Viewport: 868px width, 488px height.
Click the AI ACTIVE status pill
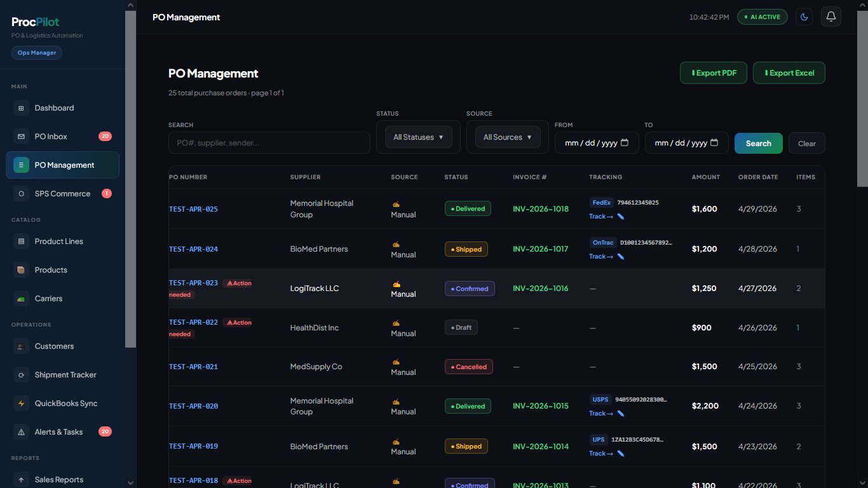click(x=762, y=17)
